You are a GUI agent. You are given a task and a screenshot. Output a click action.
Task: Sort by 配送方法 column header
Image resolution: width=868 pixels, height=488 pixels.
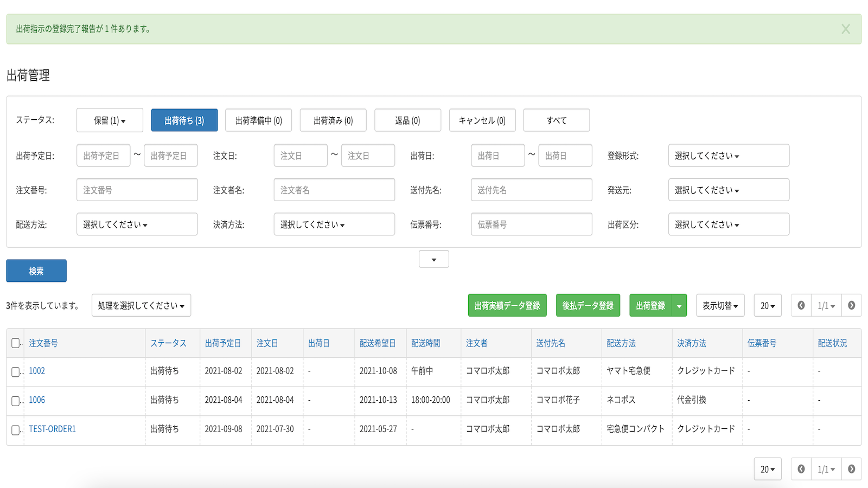[x=621, y=343]
